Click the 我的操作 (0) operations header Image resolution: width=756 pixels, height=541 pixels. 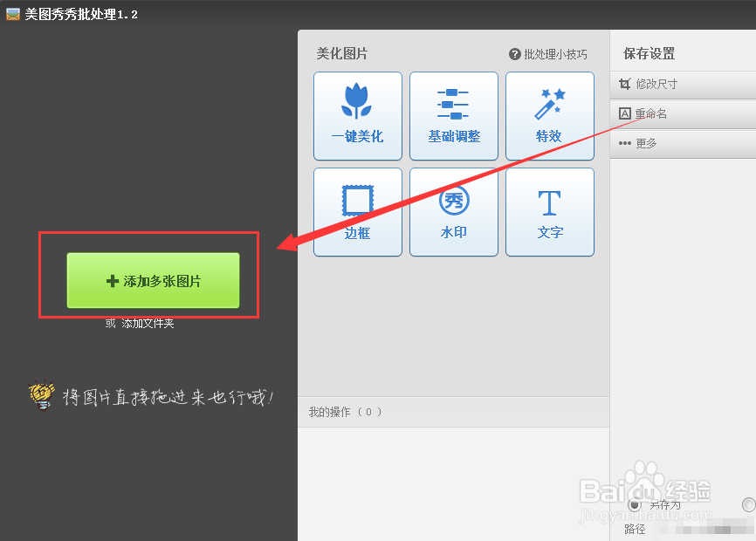coord(454,412)
